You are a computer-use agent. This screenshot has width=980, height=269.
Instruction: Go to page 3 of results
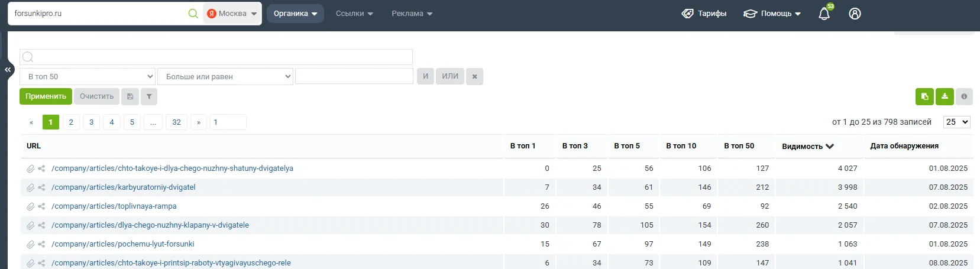coord(91,122)
